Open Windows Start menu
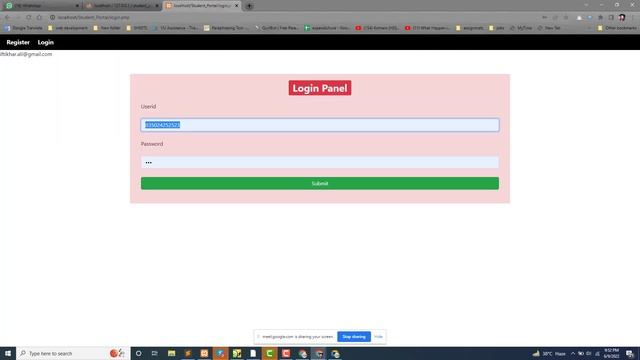The image size is (640, 360). [8, 353]
